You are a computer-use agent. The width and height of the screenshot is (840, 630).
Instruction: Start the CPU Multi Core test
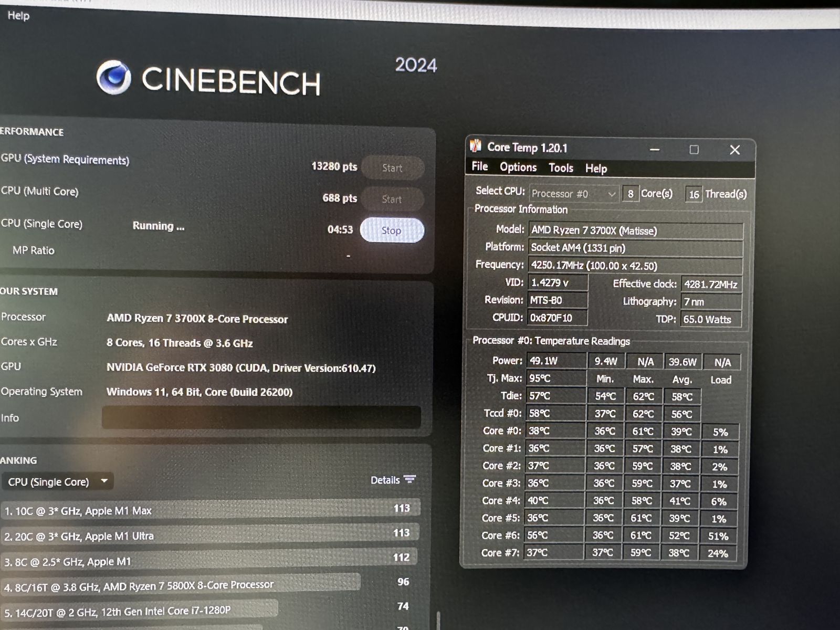pos(392,199)
